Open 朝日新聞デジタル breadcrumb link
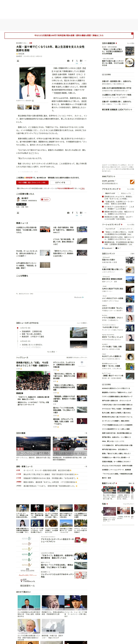 (21, 43)
